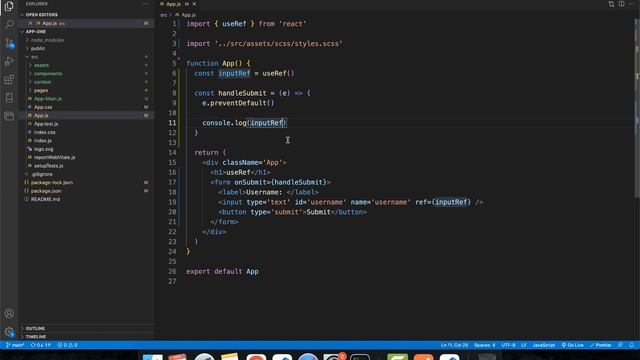Click the main* git branch indicator
640x360 pixels.
(15, 345)
